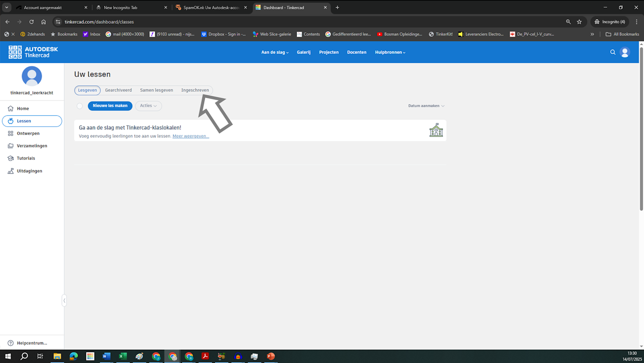Viewport: 644px width, 363px height.
Task: Bookmark this page with the star icon
Action: click(579, 22)
